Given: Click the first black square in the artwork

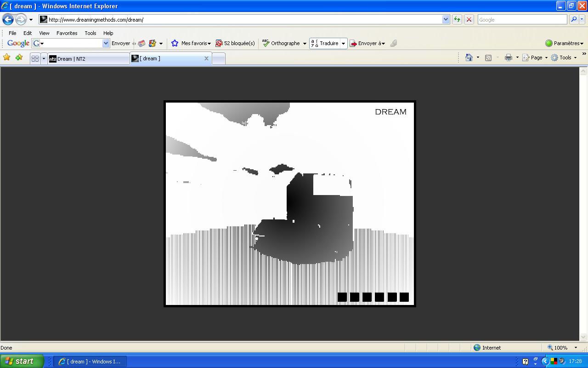Looking at the screenshot, I should [342, 297].
